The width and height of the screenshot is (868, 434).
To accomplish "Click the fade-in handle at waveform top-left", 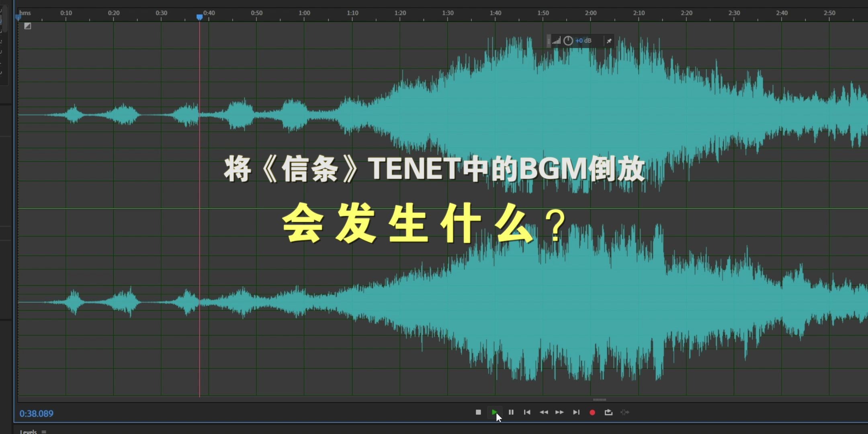I will (28, 26).
